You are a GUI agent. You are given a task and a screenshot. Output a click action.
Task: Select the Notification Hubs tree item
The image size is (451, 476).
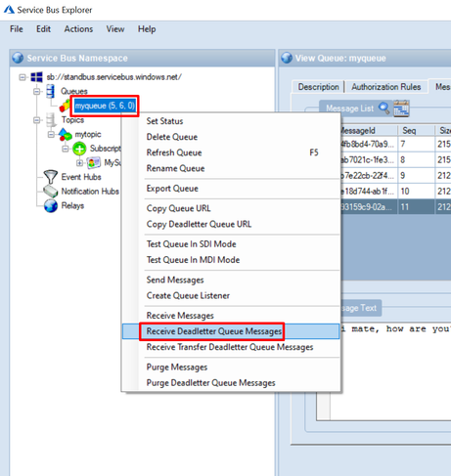click(90, 192)
